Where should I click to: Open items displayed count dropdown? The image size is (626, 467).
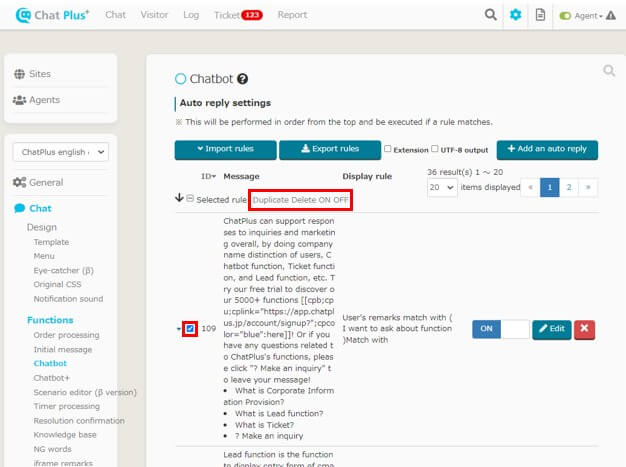(442, 187)
